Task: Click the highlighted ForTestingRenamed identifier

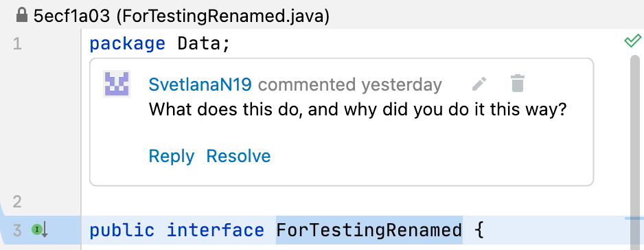Action: tap(369, 230)
